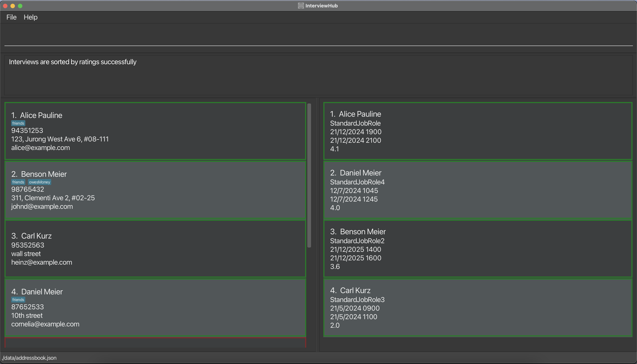Open the Help menu
Image resolution: width=637 pixels, height=364 pixels.
[x=31, y=17]
